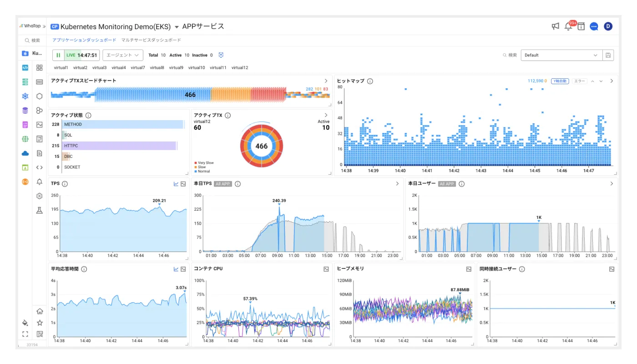Select the virtual12 agent
637x364 pixels.
point(240,67)
